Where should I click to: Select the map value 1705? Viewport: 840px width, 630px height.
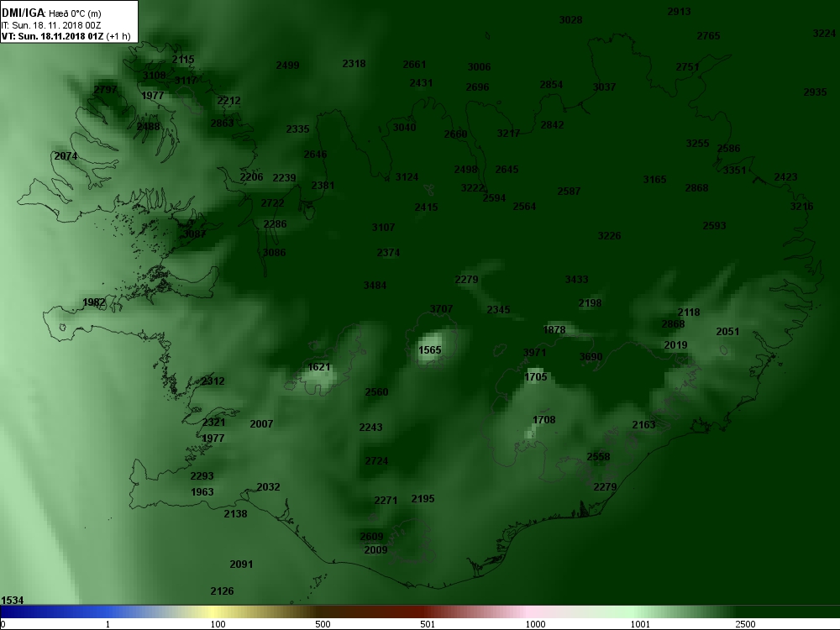536,377
